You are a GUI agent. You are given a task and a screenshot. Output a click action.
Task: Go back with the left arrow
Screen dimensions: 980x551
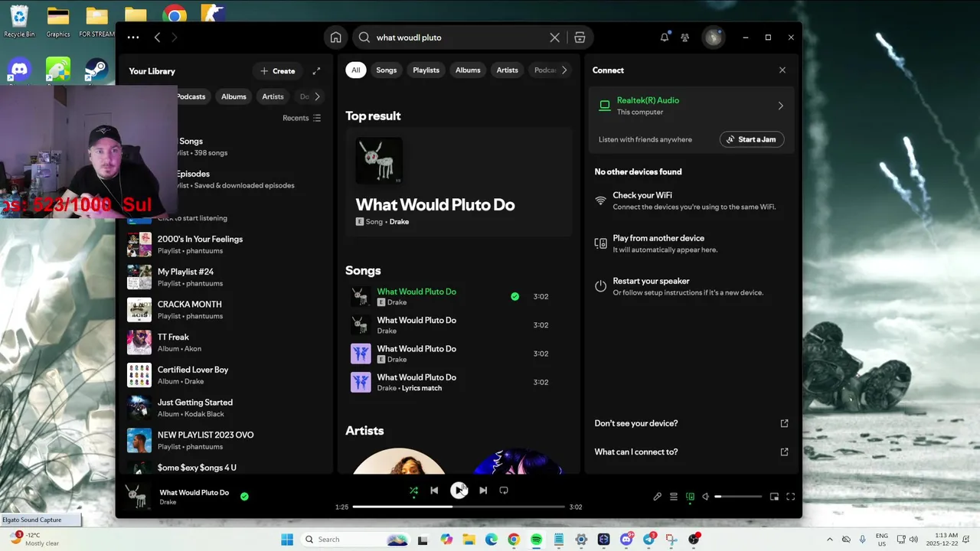click(x=157, y=37)
